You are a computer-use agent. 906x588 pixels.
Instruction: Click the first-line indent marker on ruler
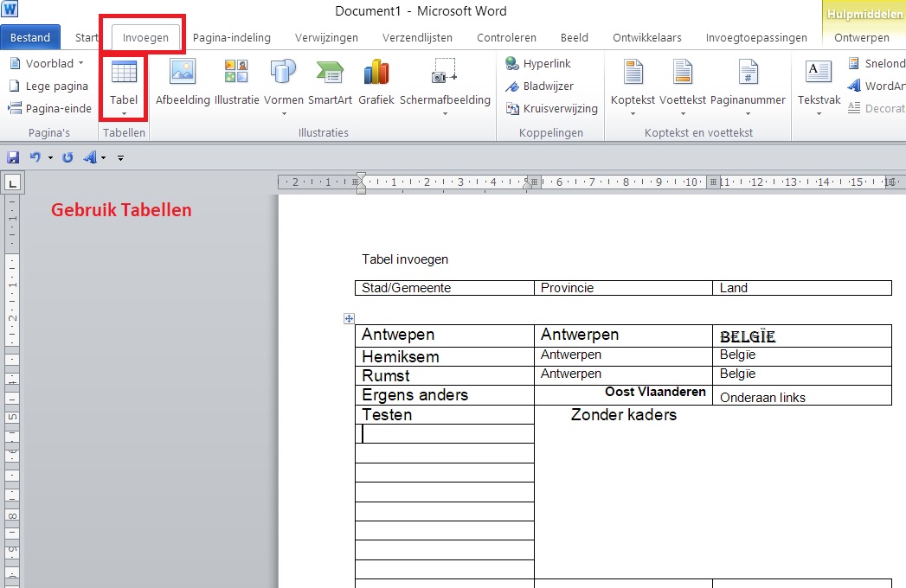coord(361,177)
